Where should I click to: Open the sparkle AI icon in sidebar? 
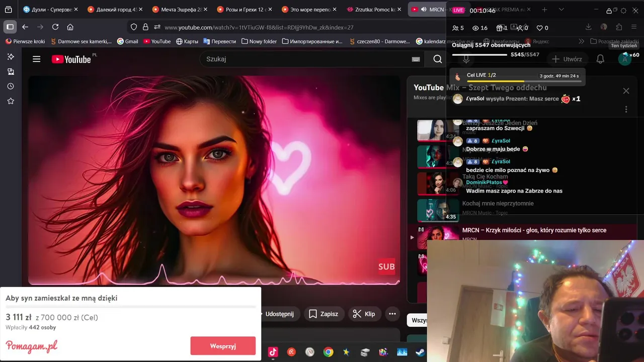[11, 57]
